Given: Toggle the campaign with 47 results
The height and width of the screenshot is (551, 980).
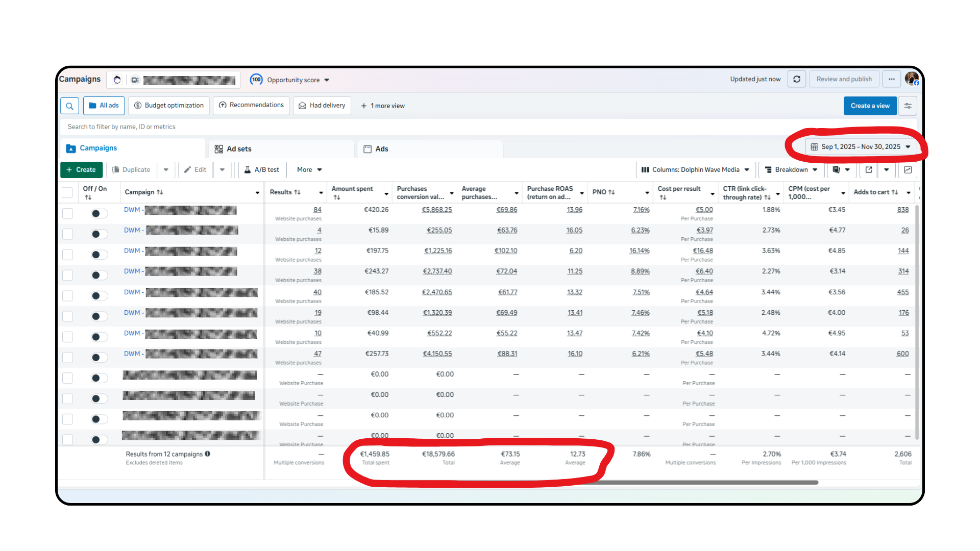Looking at the screenshot, I should [99, 358].
